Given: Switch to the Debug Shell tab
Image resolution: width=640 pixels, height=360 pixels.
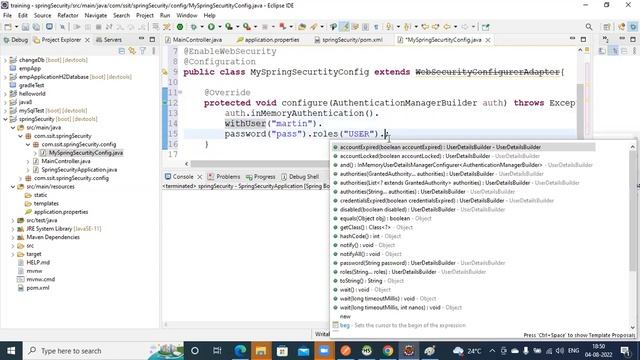Looking at the screenshot, I should (300, 177).
